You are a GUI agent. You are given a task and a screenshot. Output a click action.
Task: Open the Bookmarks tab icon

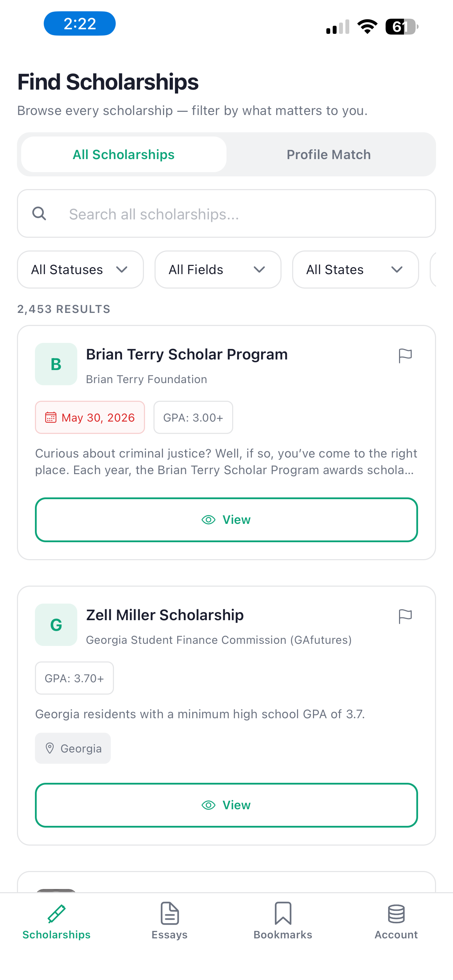click(283, 913)
